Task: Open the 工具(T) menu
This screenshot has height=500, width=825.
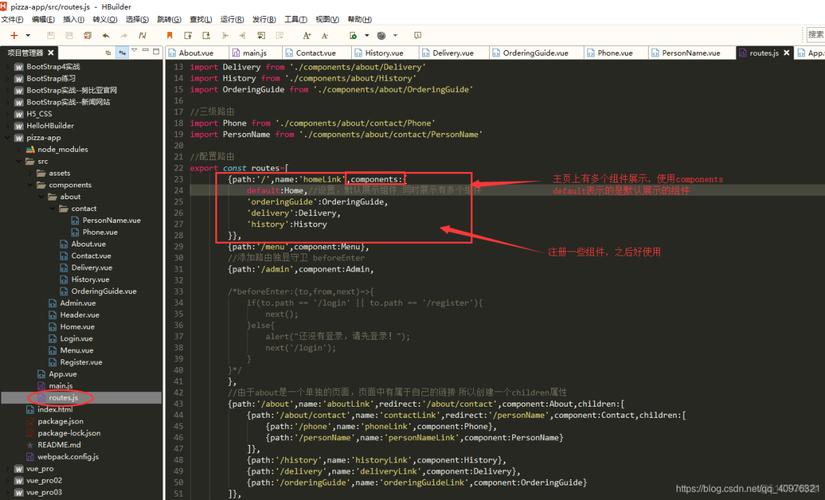Action: point(296,19)
